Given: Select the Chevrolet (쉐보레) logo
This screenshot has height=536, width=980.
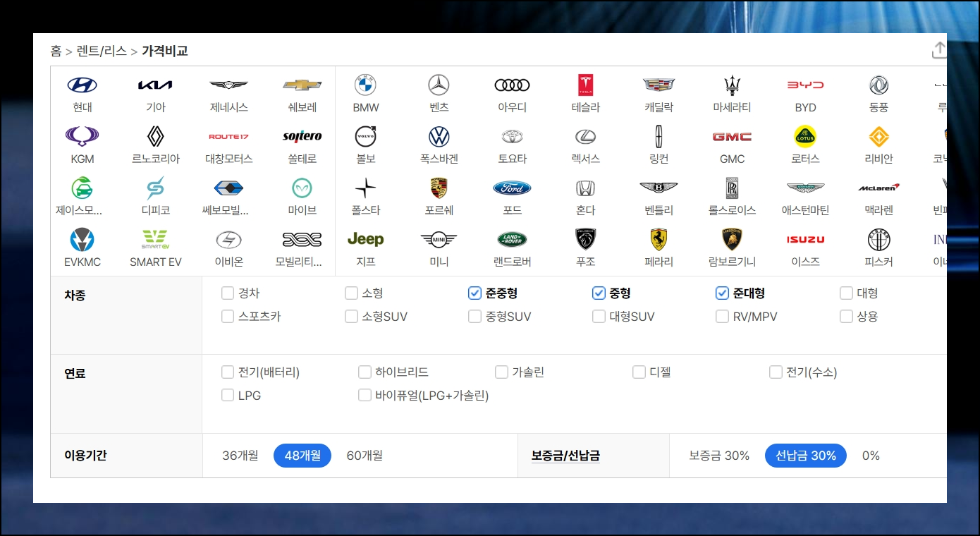Looking at the screenshot, I should [302, 85].
